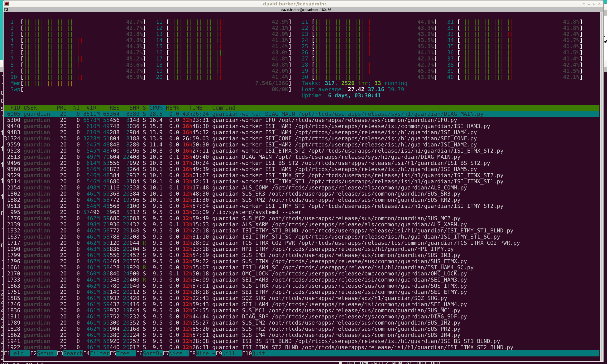Viewport: 607px width, 364px height.
Task: Select process row PID 9440 ISI_HAM3
Action: [x=301, y=126]
